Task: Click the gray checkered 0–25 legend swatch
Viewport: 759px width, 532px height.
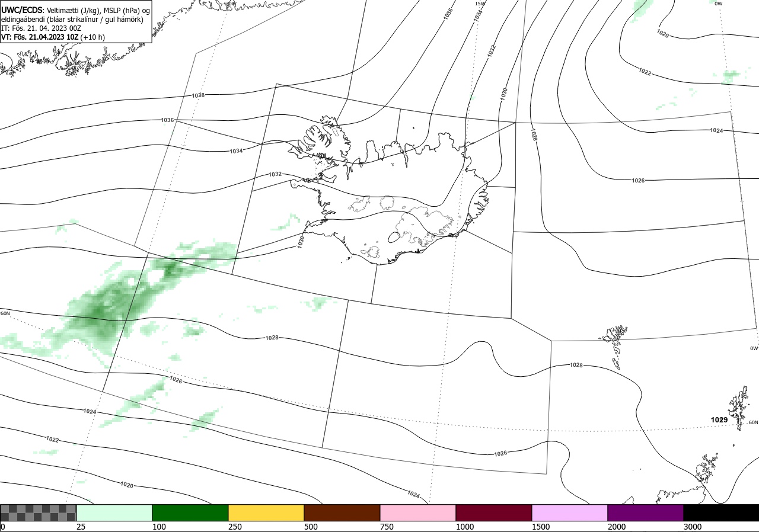Action: point(38,512)
